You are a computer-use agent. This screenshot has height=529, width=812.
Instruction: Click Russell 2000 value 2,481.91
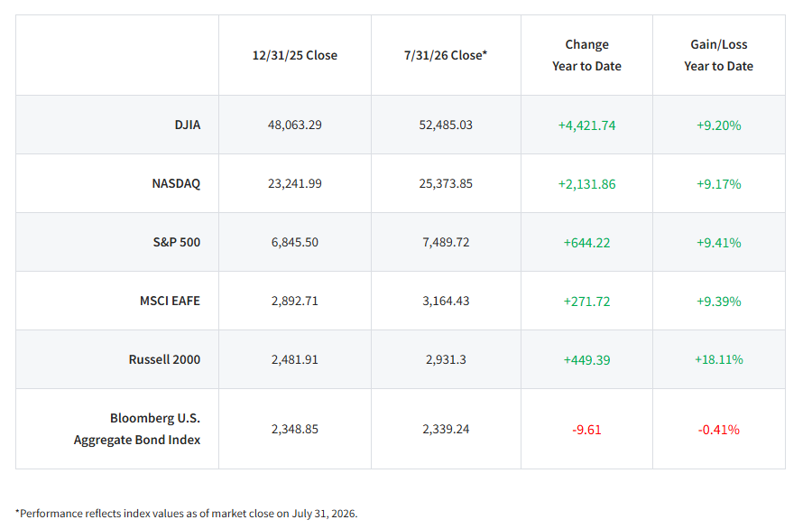[x=295, y=359]
